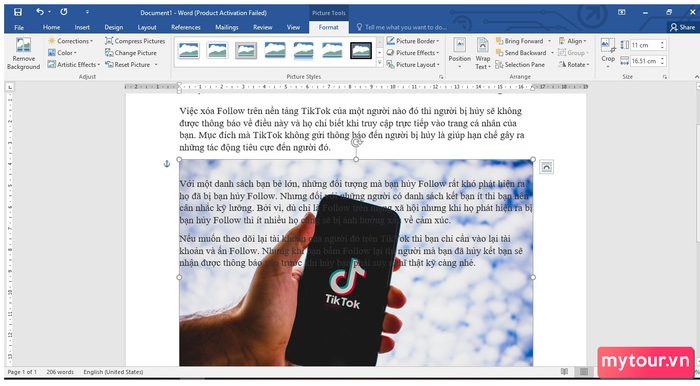The image size is (700, 386).
Task: Open the Size dialog launcher
Action: 665,77
